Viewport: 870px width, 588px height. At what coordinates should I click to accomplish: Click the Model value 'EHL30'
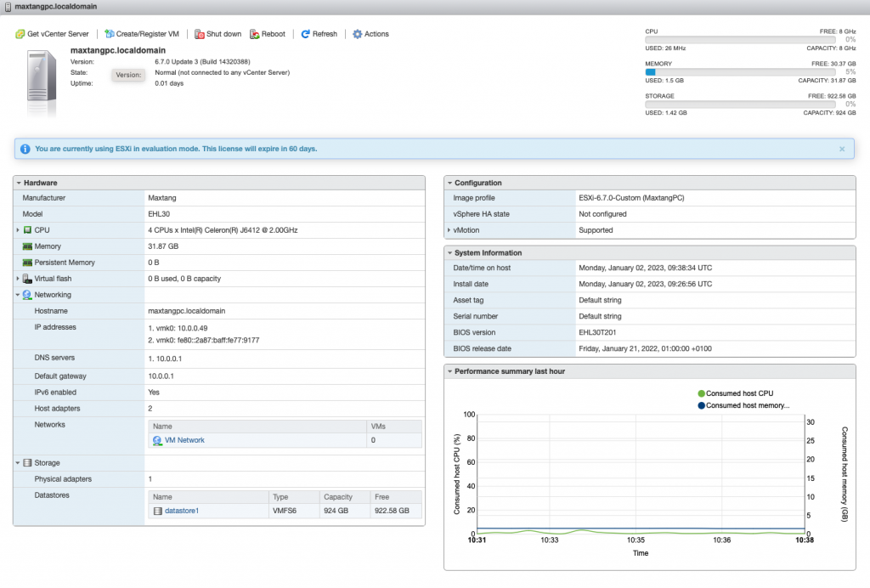(x=159, y=214)
